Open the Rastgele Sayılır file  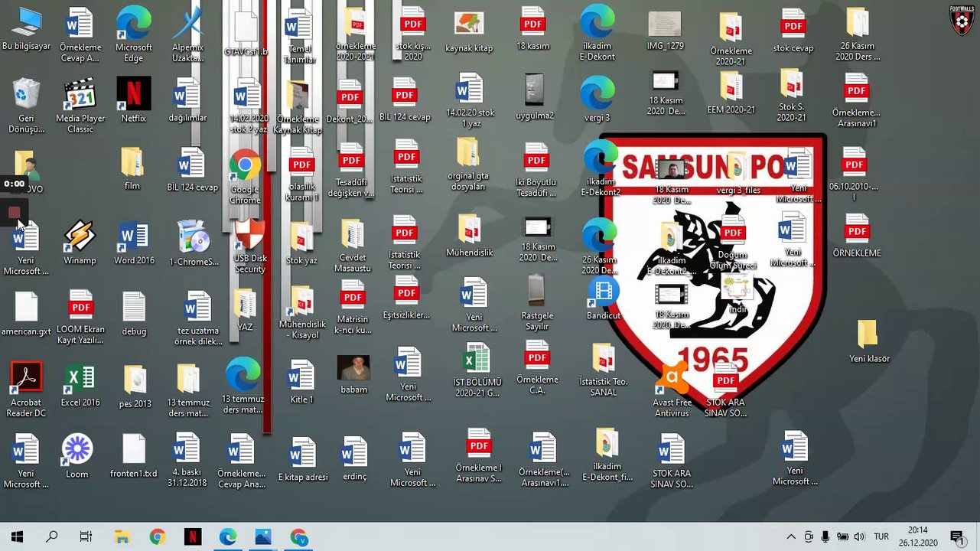(x=536, y=303)
